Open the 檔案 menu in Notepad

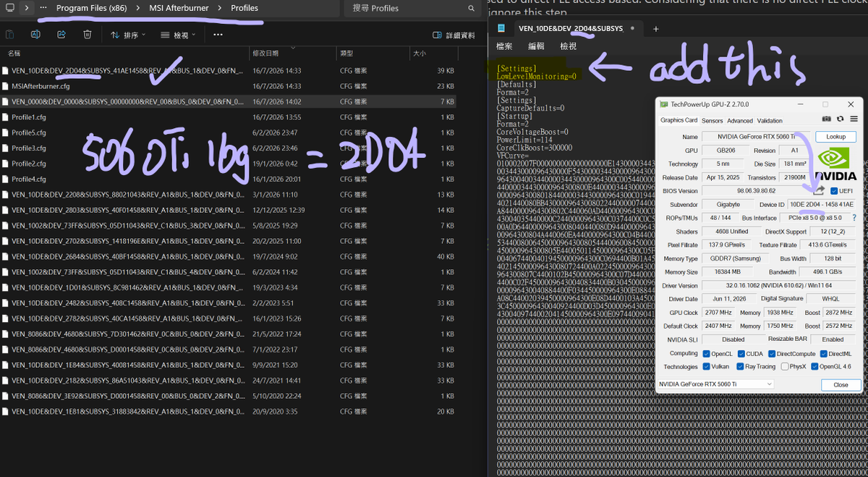[504, 46]
